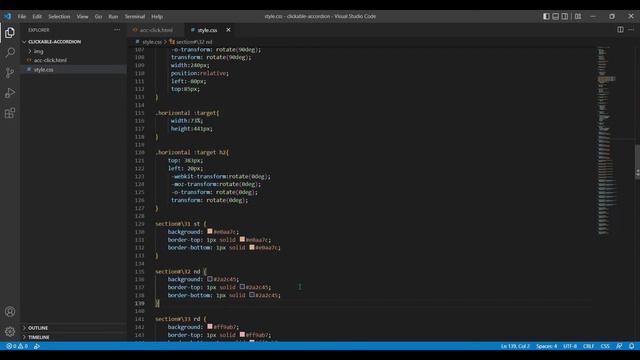Toggle bottom panel layout icon
The image size is (640, 360).
(x=556, y=16)
